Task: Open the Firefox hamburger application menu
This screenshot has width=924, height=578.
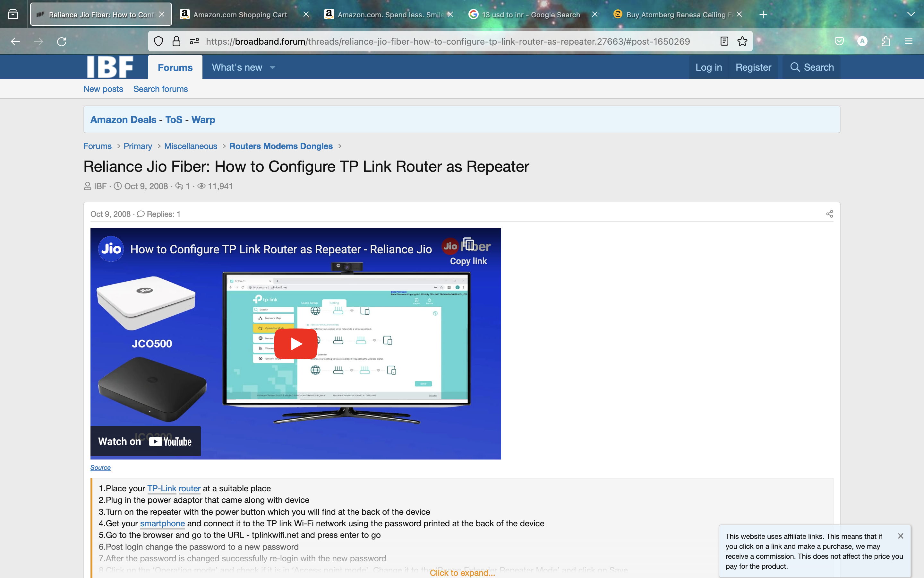Action: click(909, 41)
